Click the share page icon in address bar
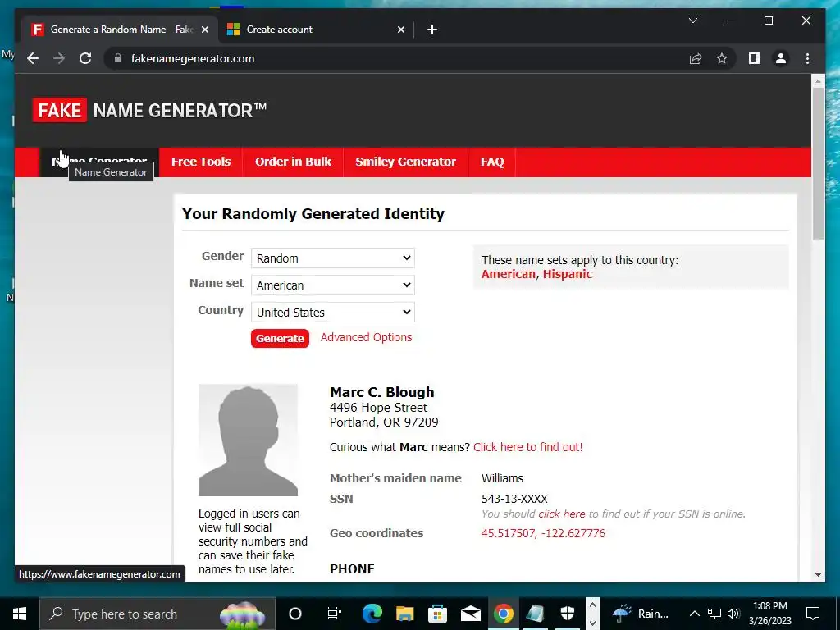840x630 pixels. tap(696, 58)
